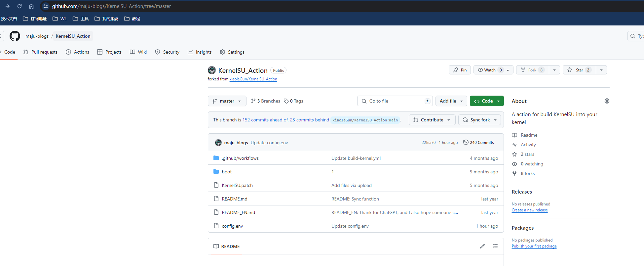Switch to the Actions tab
The height and width of the screenshot is (266, 644).
point(78,52)
